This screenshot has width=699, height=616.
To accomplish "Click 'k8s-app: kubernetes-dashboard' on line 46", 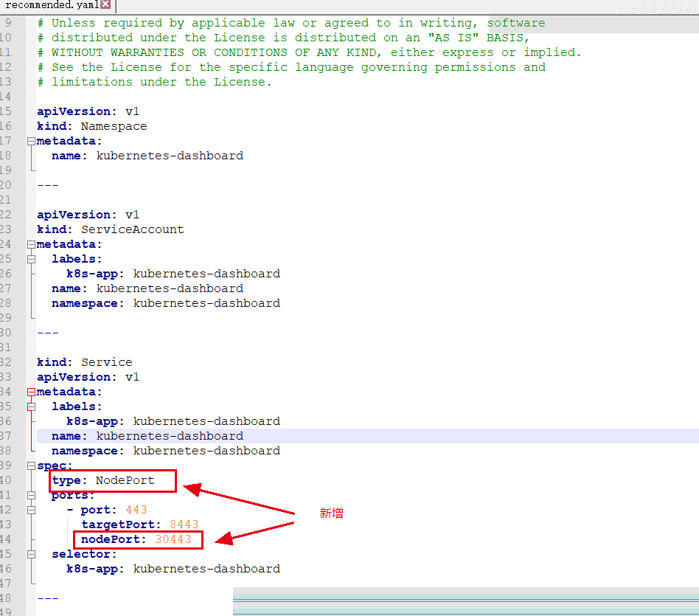I will coord(173,570).
